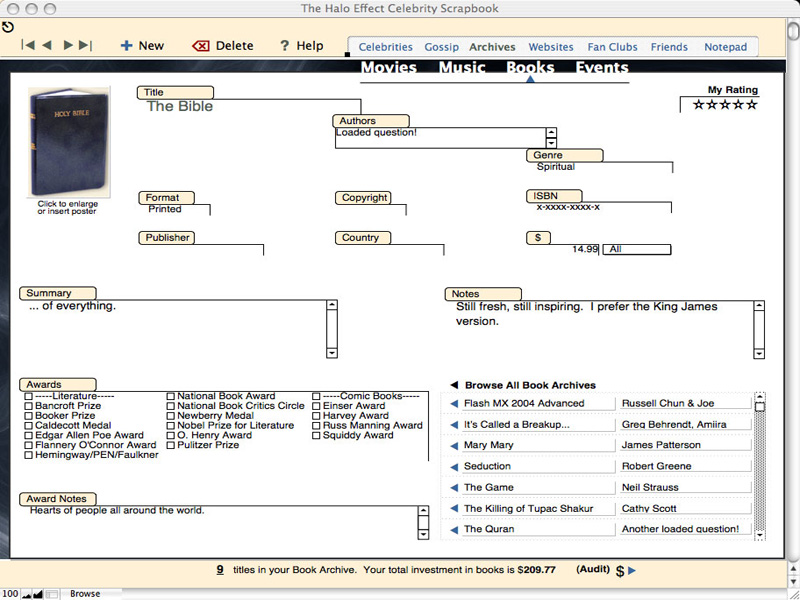
Task: Click the zoom out icon in status bar
Action: pyautogui.click(x=27, y=594)
